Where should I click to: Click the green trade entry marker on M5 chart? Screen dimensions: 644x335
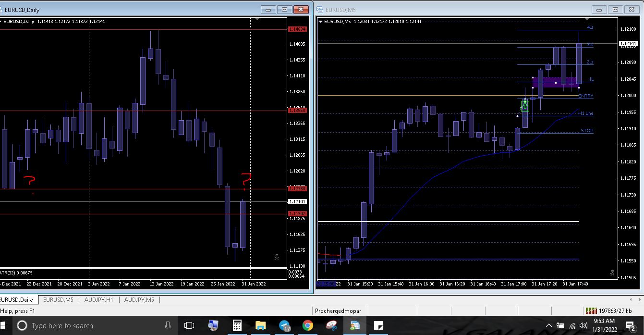click(525, 106)
